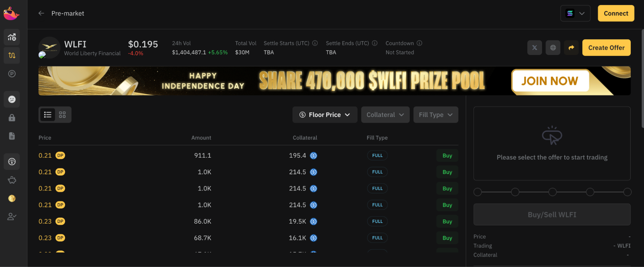Click the Fill Type column header
644x267 pixels.
tap(377, 138)
